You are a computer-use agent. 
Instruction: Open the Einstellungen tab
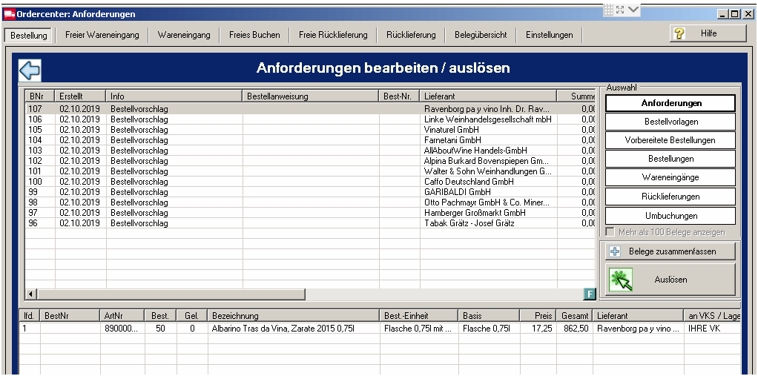(x=549, y=35)
